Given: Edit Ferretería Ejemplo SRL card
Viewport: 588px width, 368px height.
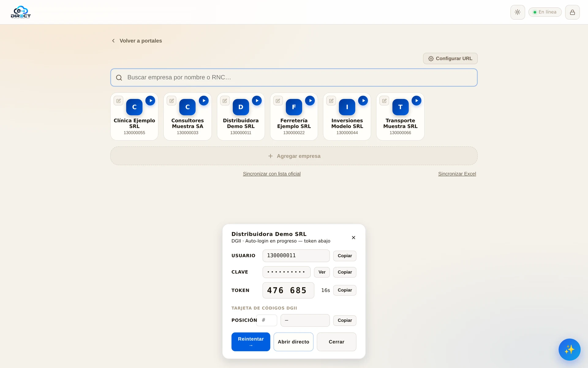Looking at the screenshot, I should [278, 101].
